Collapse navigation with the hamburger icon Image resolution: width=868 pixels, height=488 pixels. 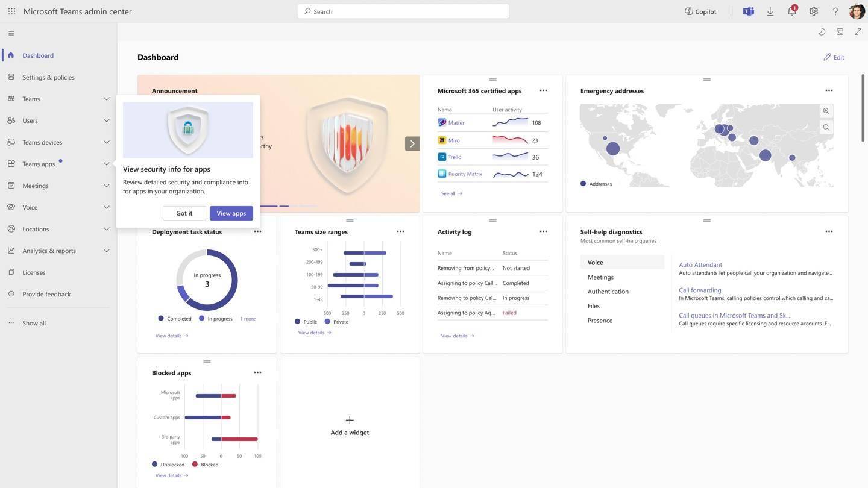click(x=11, y=33)
